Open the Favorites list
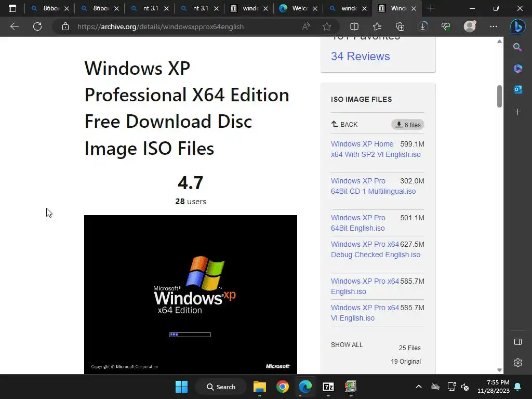The width and height of the screenshot is (532, 399). (377, 26)
